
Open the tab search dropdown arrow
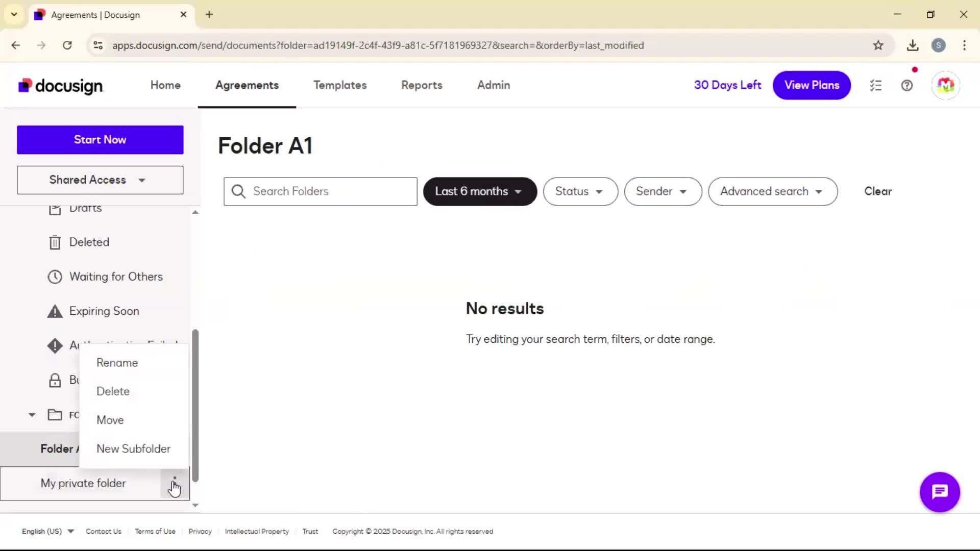(x=14, y=14)
